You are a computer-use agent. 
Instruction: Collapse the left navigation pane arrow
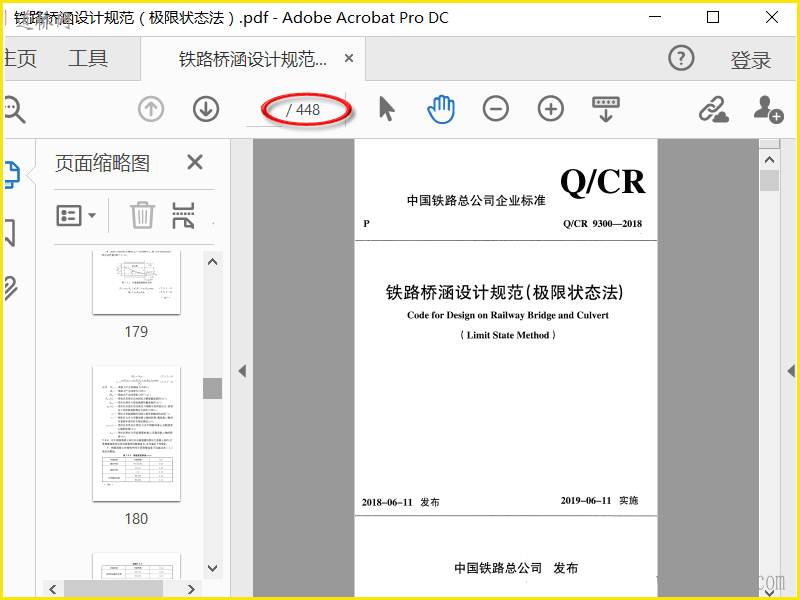(242, 371)
